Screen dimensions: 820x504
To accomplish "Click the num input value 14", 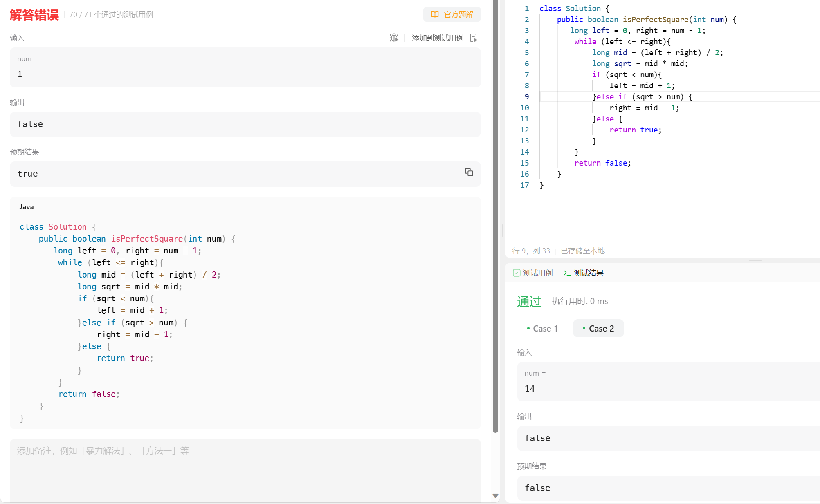I will (x=530, y=389).
